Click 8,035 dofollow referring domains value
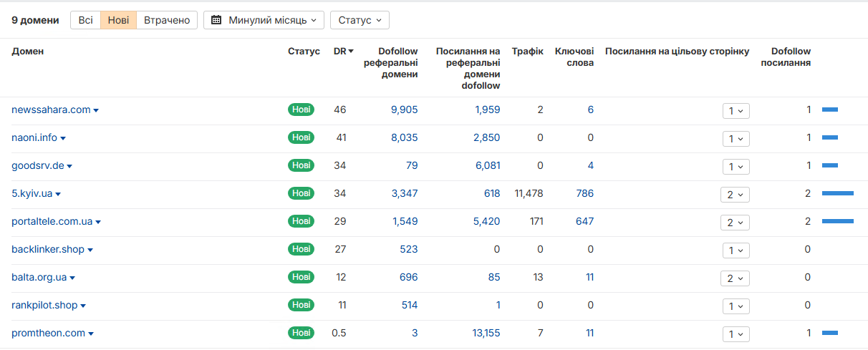868x350 pixels. (404, 137)
